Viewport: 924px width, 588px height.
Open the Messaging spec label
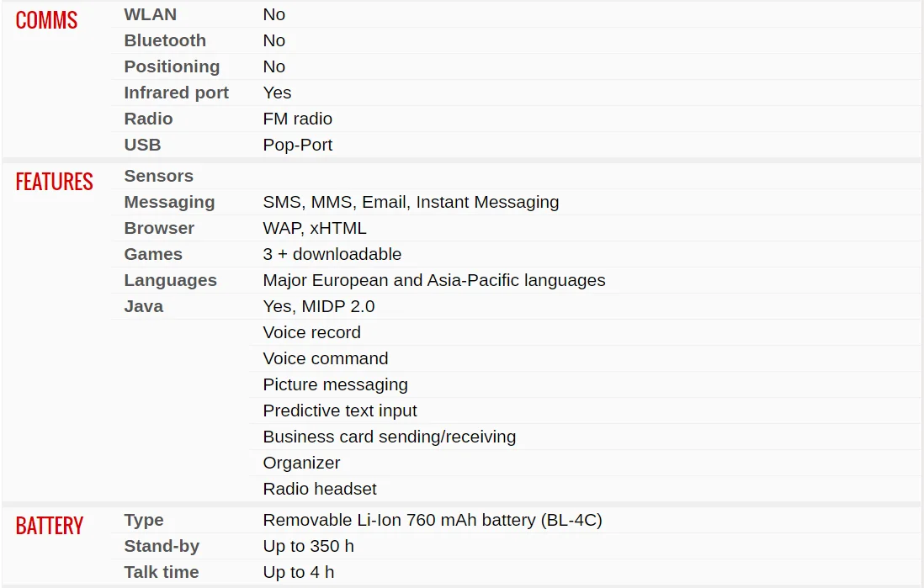[x=169, y=202]
